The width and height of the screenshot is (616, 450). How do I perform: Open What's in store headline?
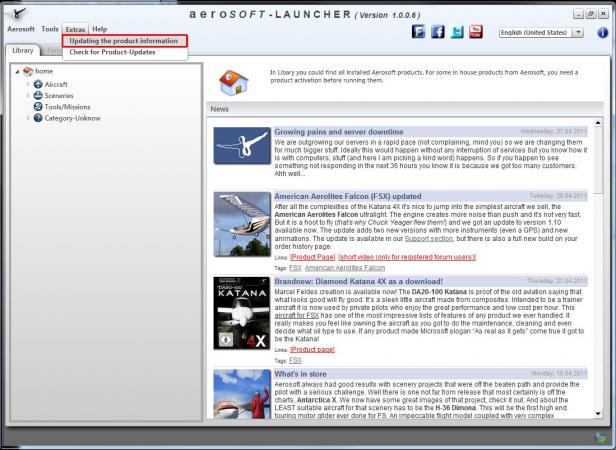pyautogui.click(x=301, y=374)
